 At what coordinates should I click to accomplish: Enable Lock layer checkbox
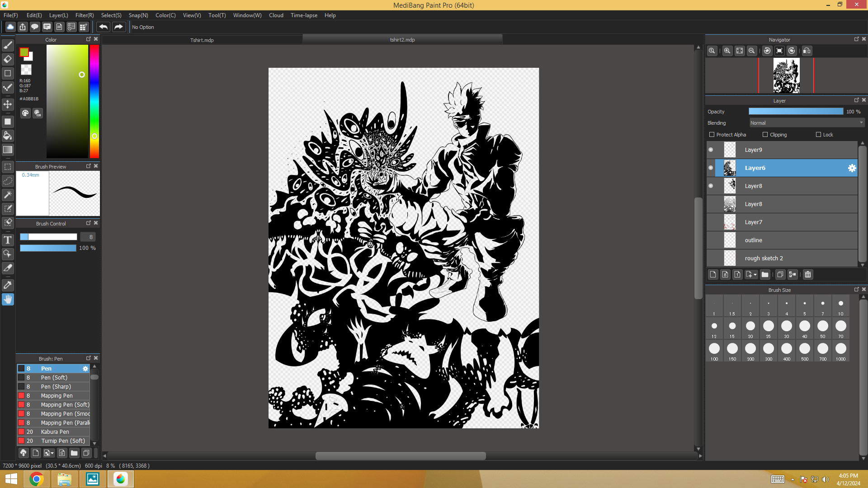point(818,135)
